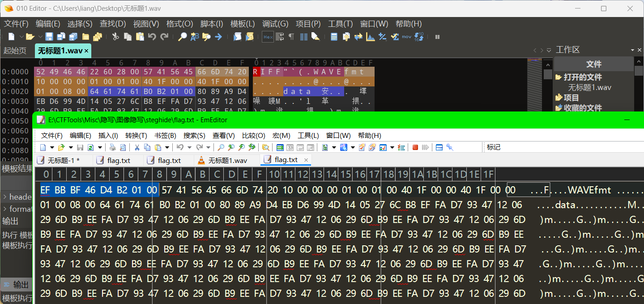Click Open folder icon in EmEditor toolbar
Viewport: 644px width, 304px height.
tap(61, 147)
